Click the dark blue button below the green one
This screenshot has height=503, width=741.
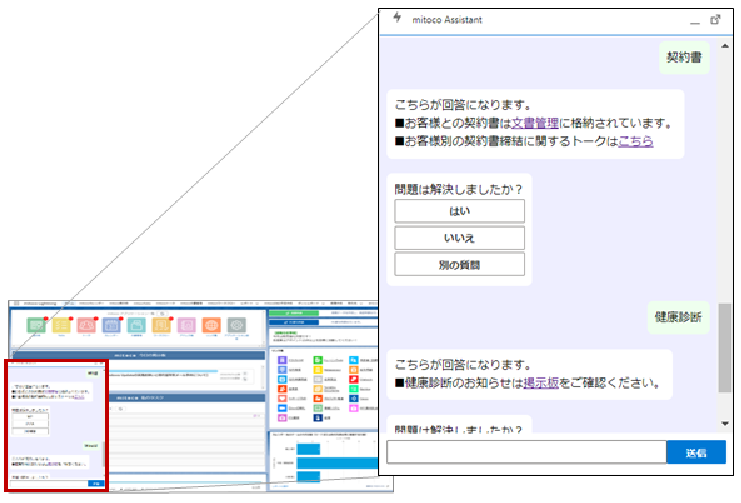coord(294,322)
